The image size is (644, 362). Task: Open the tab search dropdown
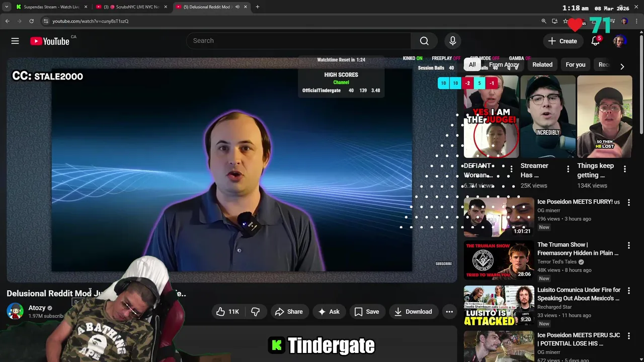pos(6,7)
